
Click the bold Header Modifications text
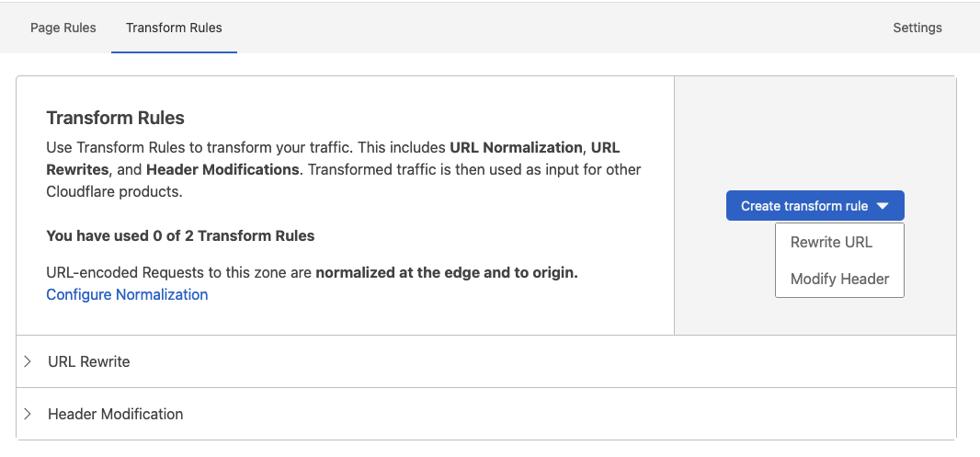[222, 169]
